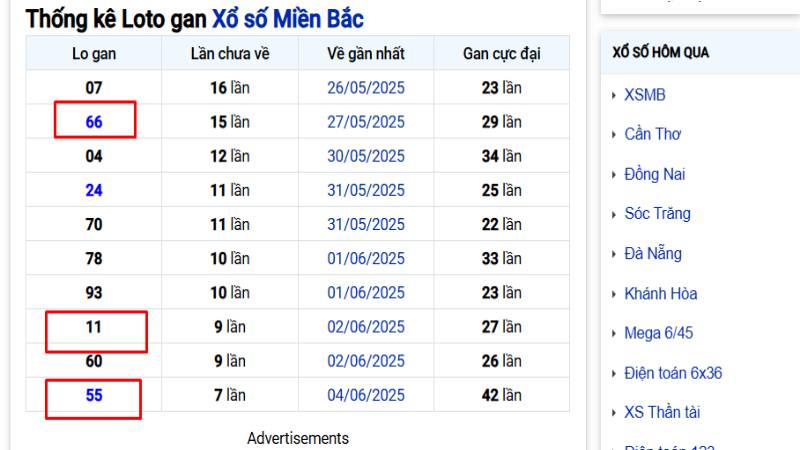Select the 12 lần cell

point(230,156)
